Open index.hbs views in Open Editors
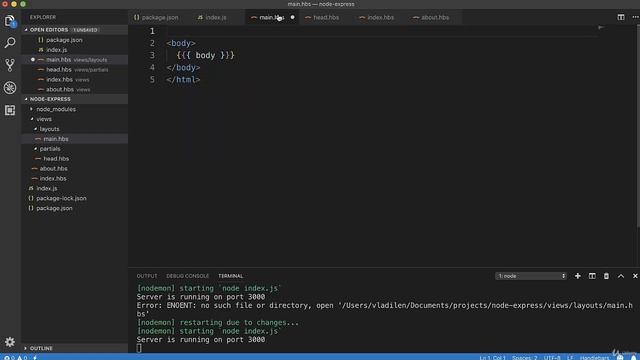 coord(75,80)
